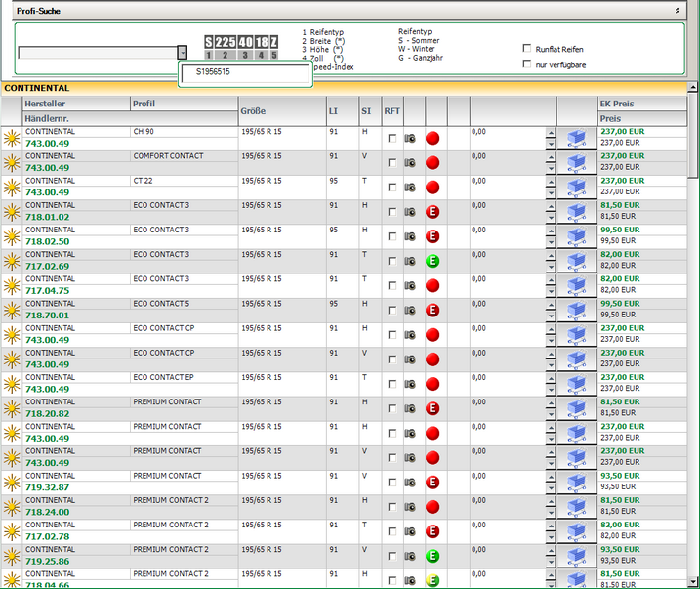Click green E status for tire 717.02.69

(432, 261)
